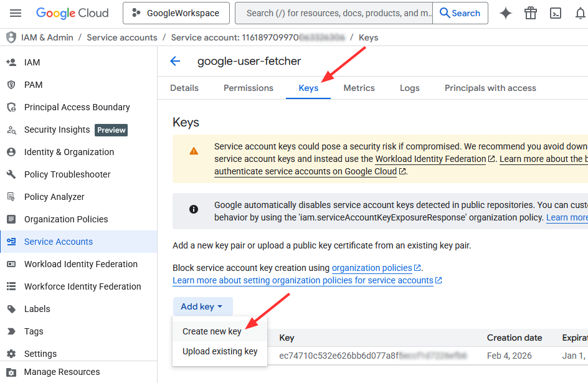
Task: Click the IAM sidebar icon
Action: [x=11, y=62]
